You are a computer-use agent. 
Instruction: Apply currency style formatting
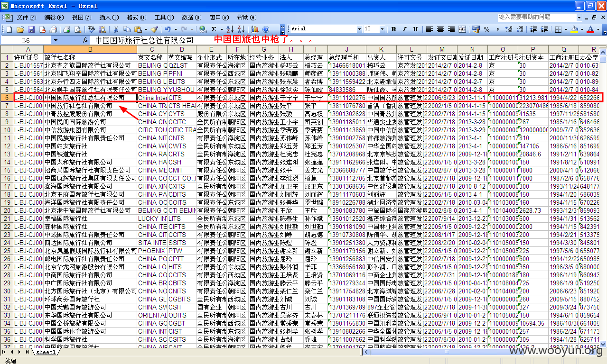pos(476,29)
